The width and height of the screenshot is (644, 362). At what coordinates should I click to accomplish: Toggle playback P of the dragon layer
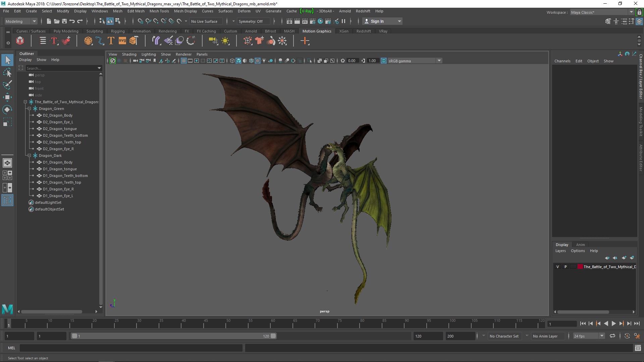(x=566, y=267)
